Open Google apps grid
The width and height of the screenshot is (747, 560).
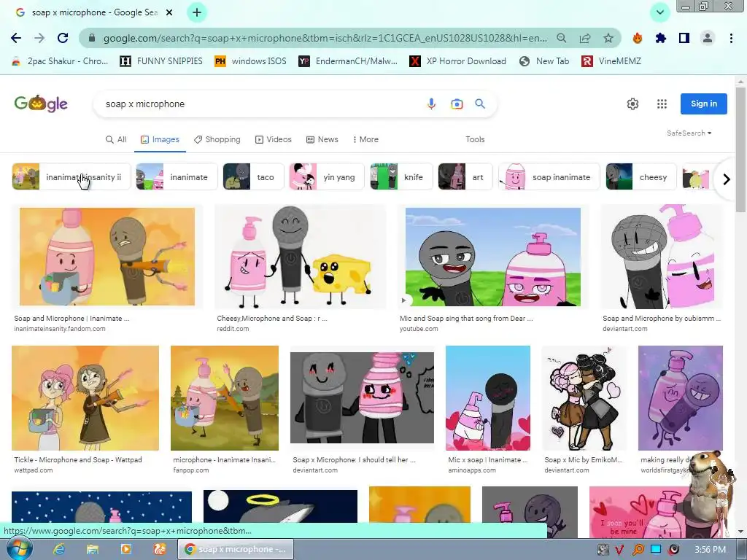point(662,104)
